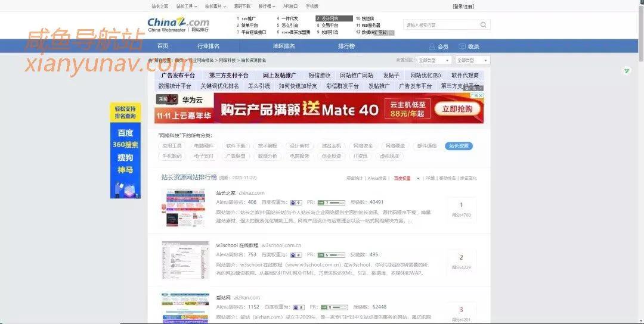Click the 站长之家 site title

tap(226, 193)
